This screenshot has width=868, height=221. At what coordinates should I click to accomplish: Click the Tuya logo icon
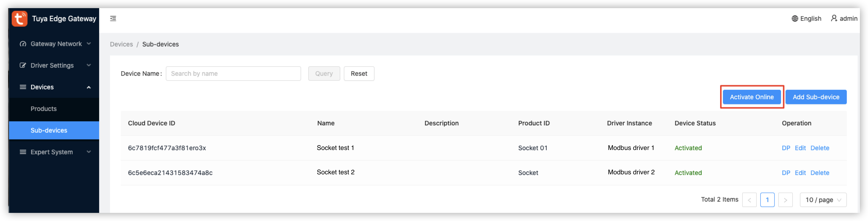pyautogui.click(x=20, y=18)
